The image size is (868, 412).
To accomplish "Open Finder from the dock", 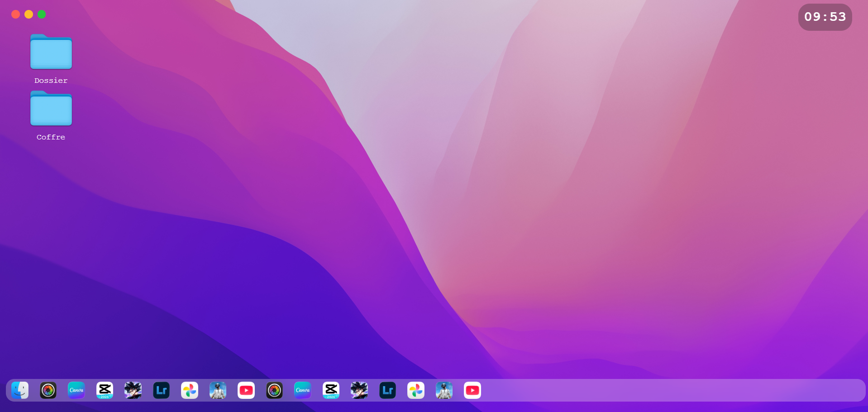I will (20, 390).
